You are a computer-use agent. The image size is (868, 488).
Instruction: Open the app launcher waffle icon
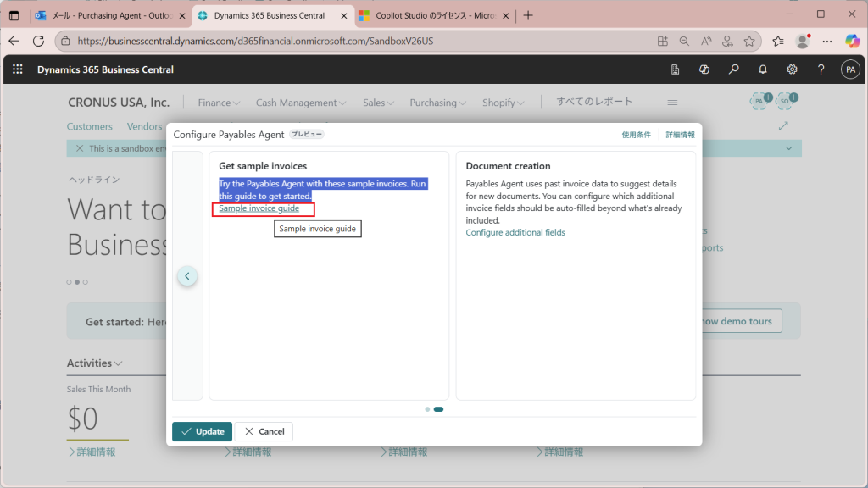[x=18, y=69]
